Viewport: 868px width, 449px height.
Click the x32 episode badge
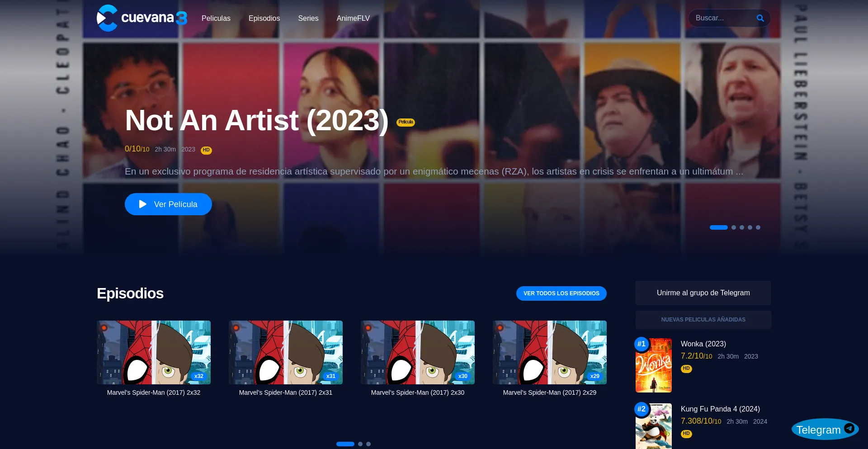click(199, 376)
